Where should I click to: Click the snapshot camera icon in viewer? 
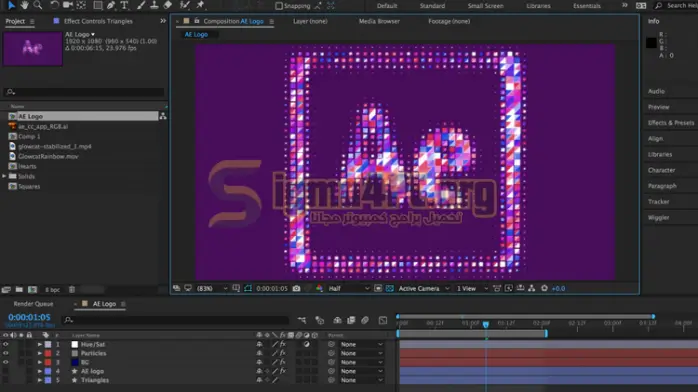pos(296,288)
